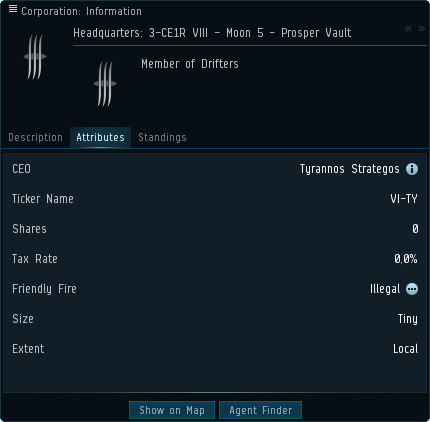The image size is (430, 422).
Task: Open the Agent Finder button
Action: (261, 410)
